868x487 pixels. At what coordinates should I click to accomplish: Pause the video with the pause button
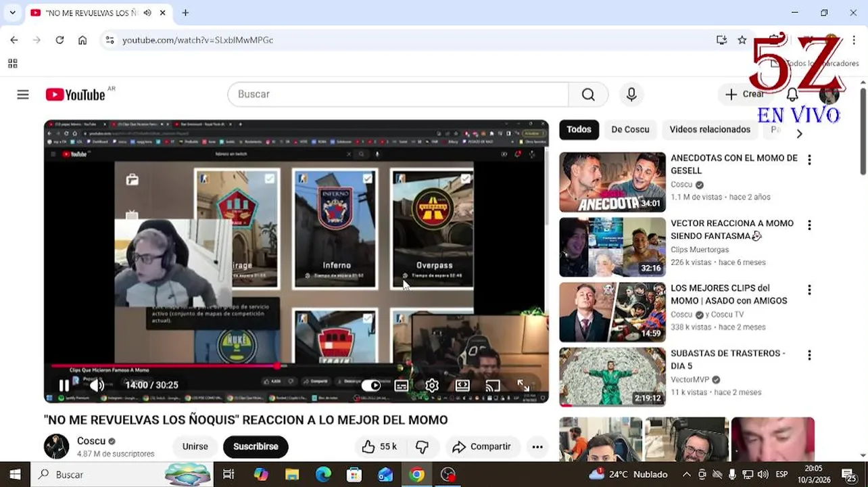(64, 386)
